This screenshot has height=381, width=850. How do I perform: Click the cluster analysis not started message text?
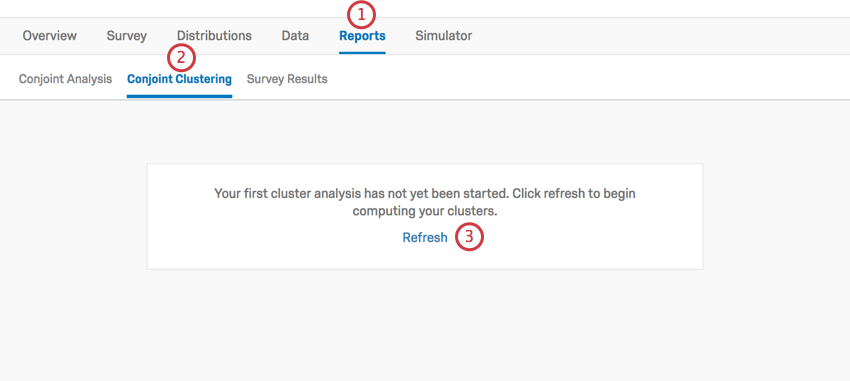(x=424, y=202)
